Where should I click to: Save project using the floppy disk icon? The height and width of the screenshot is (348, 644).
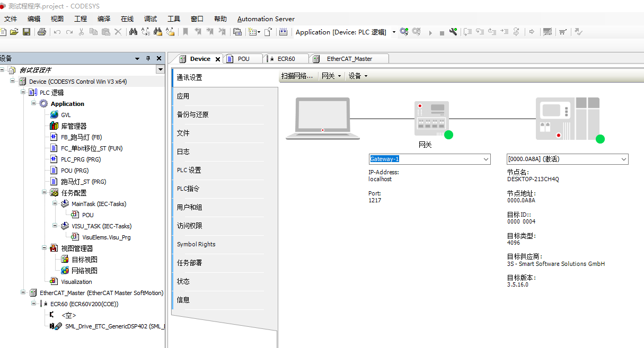[x=27, y=32]
